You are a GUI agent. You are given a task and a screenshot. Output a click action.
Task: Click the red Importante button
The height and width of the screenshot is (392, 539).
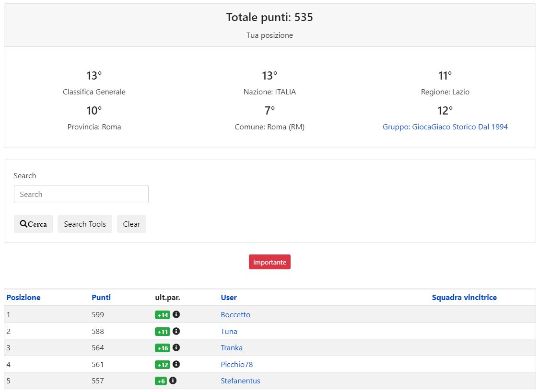[x=269, y=262]
